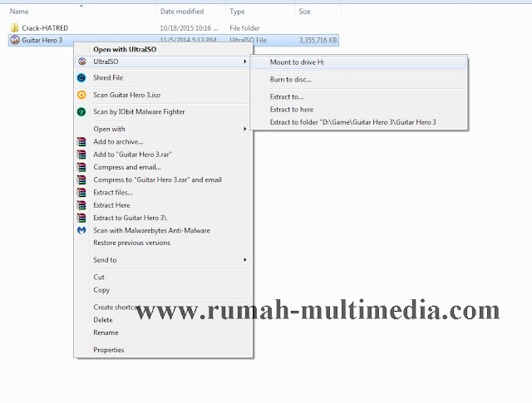This screenshot has width=532, height=403.
Task: Click the 10/18/2015 10:16 date cell
Action: [189, 27]
